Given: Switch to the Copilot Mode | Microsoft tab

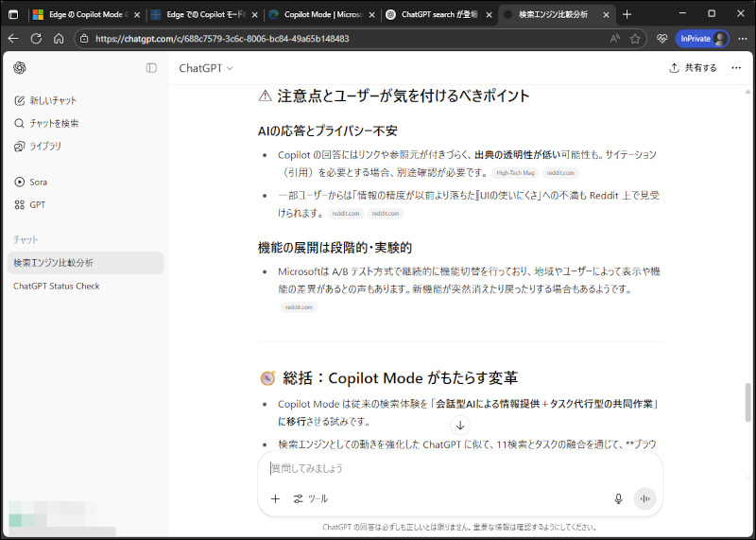Looking at the screenshot, I should 318,14.
